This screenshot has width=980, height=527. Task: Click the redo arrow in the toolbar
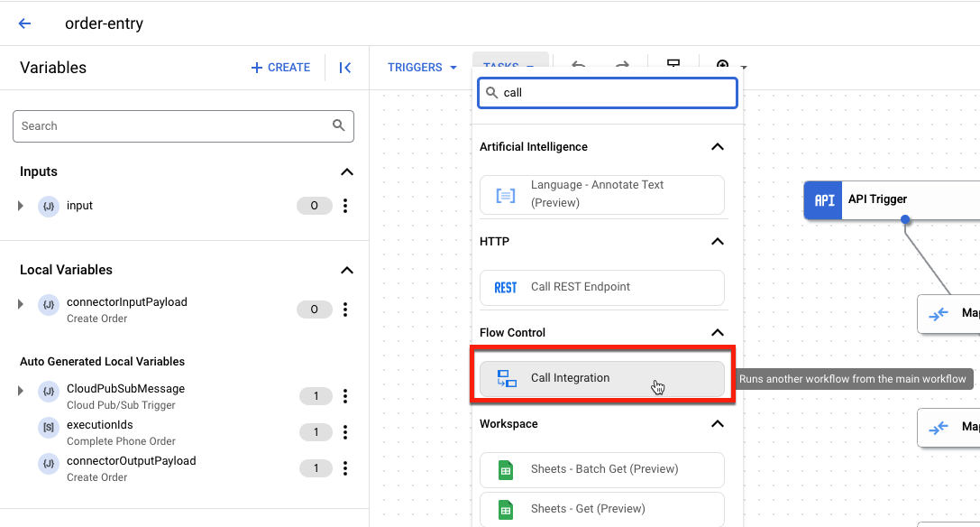[x=621, y=67]
